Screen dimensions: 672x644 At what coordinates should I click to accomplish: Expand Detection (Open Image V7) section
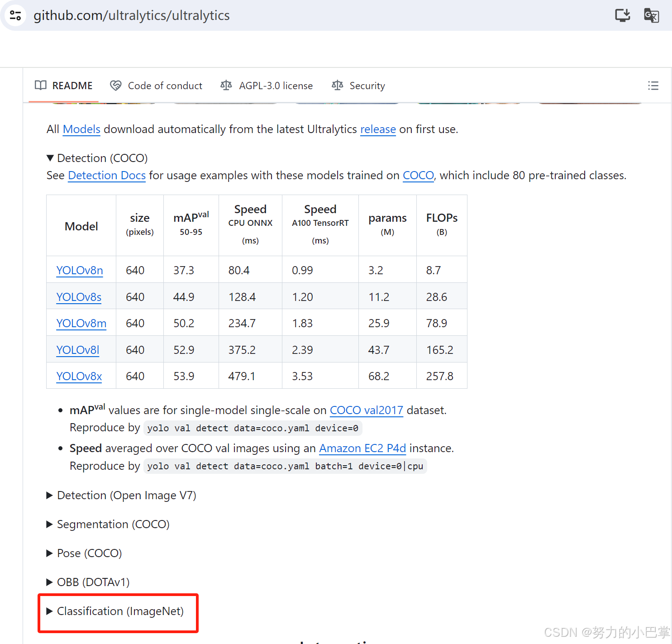[x=121, y=496]
